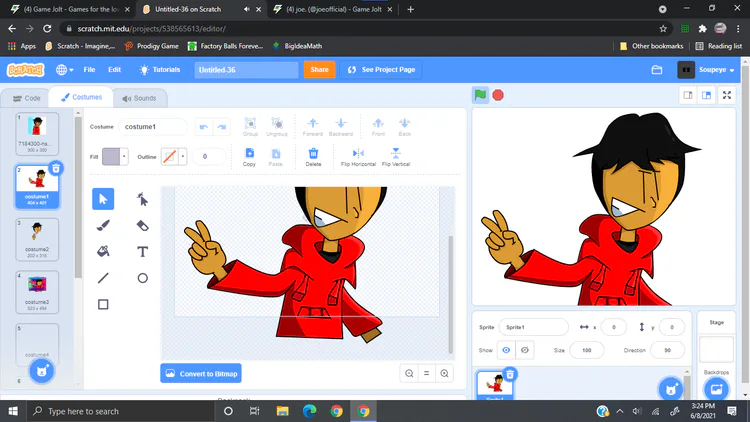Open the Choose a Backdrop button
Viewport: 750px width, 422px height.
tap(716, 389)
